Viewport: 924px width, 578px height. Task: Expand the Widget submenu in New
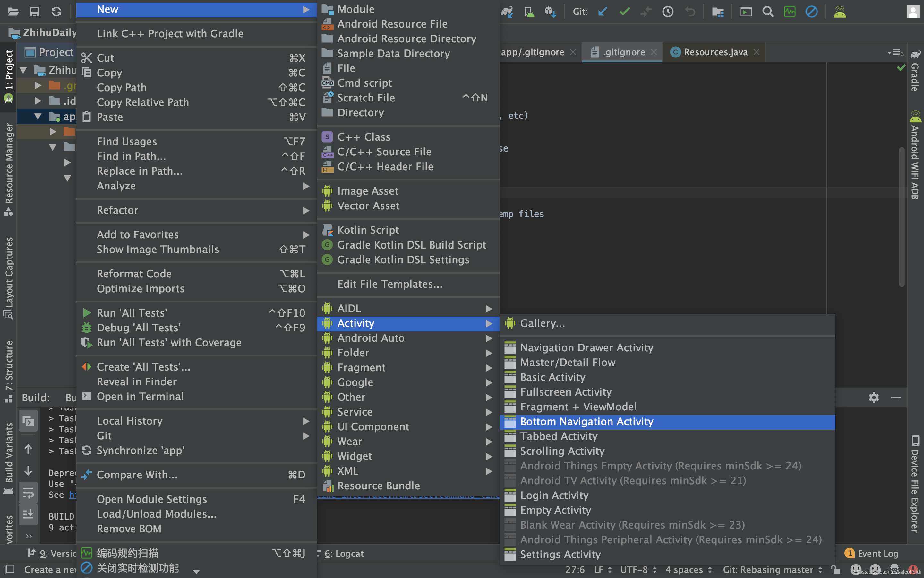(408, 456)
